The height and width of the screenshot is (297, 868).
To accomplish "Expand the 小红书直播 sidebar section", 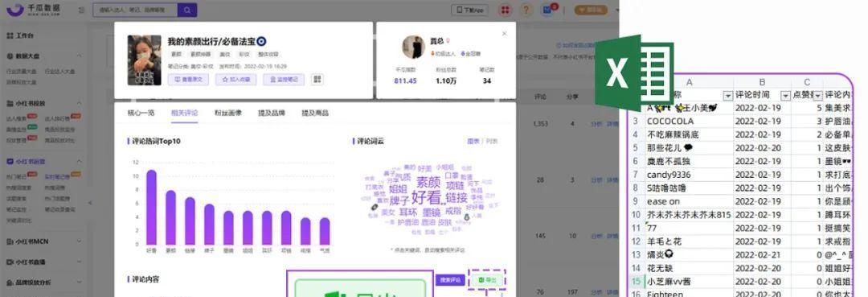I will tap(79, 262).
